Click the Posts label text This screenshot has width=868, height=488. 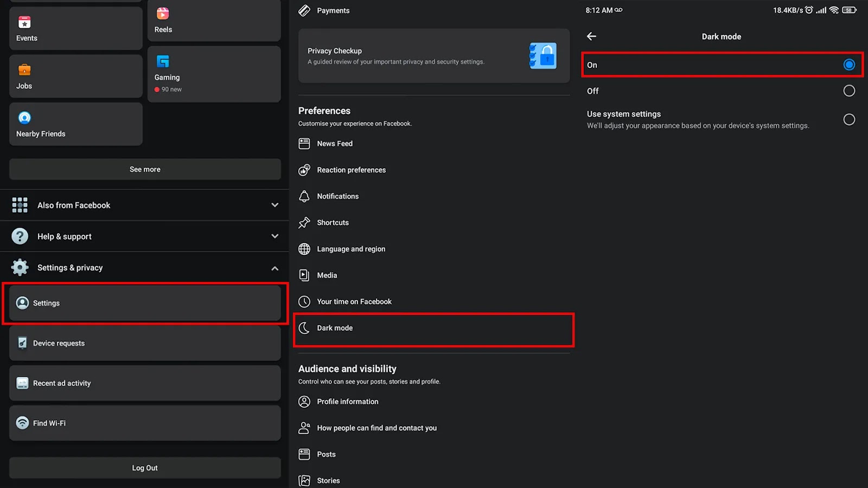point(326,454)
